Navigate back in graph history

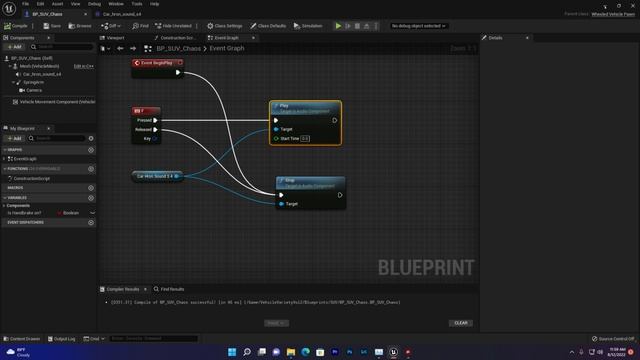(x=120, y=49)
